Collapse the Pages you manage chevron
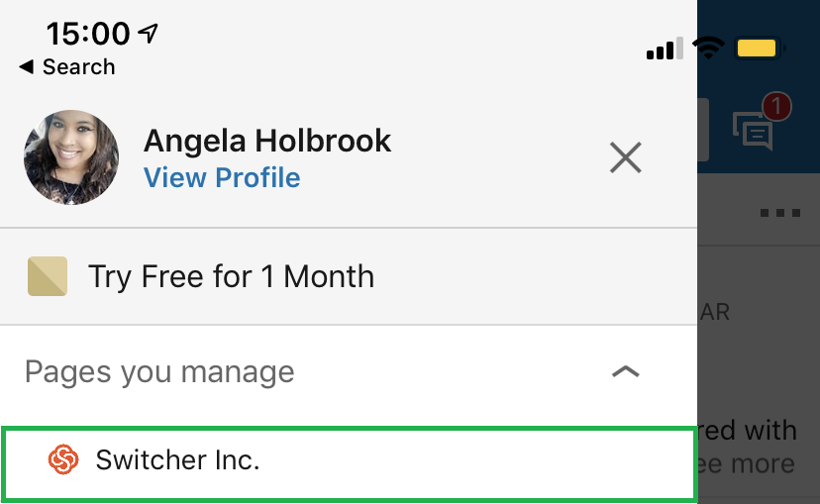The height and width of the screenshot is (504, 820). coord(626,372)
